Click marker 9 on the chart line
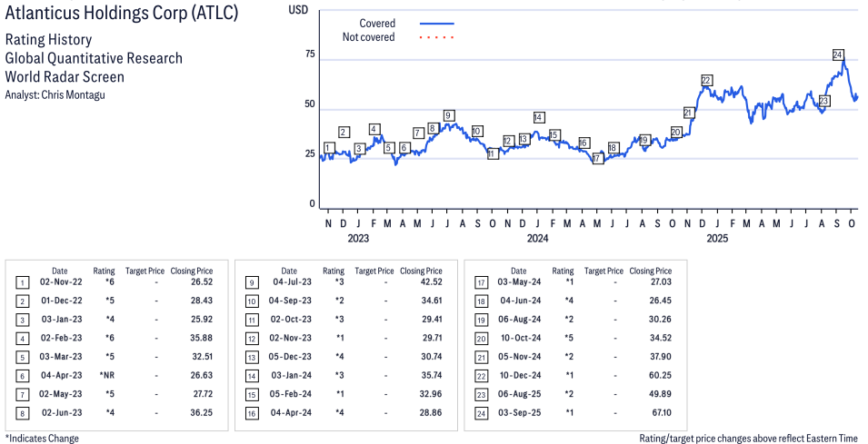Screen dimensions: 868x444 pos(448,115)
